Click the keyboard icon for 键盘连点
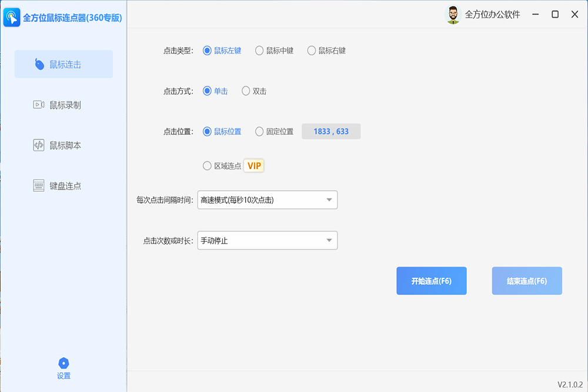Image resolution: width=588 pixels, height=392 pixels. [39, 185]
